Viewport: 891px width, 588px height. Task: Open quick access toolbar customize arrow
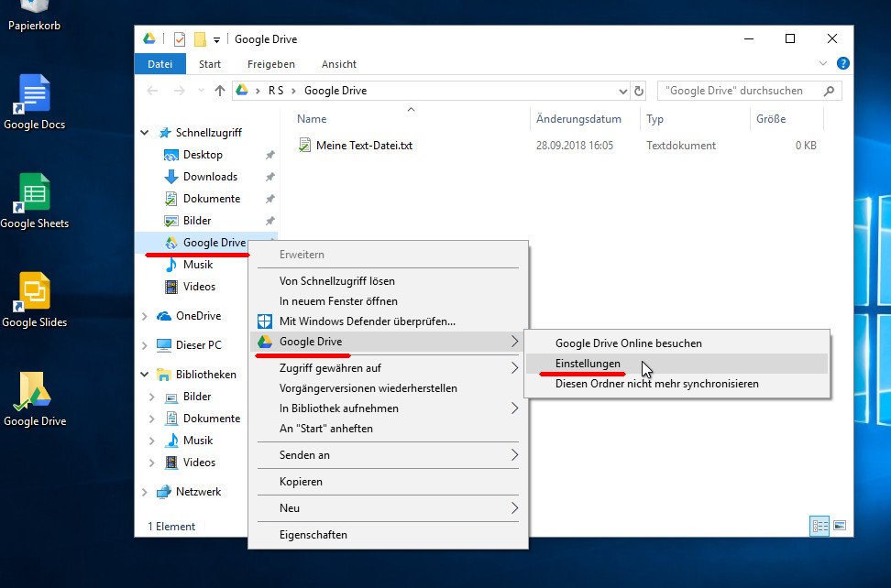[216, 39]
